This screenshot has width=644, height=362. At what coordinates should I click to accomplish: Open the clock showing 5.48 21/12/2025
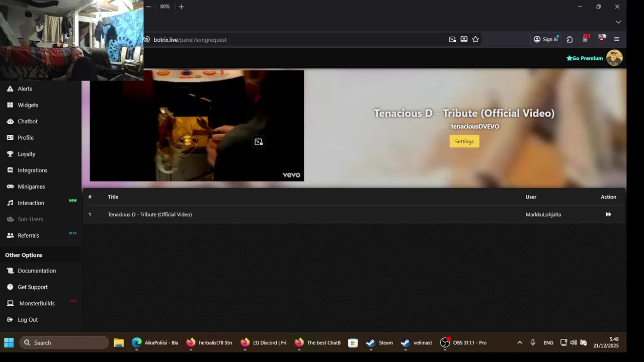(606, 342)
